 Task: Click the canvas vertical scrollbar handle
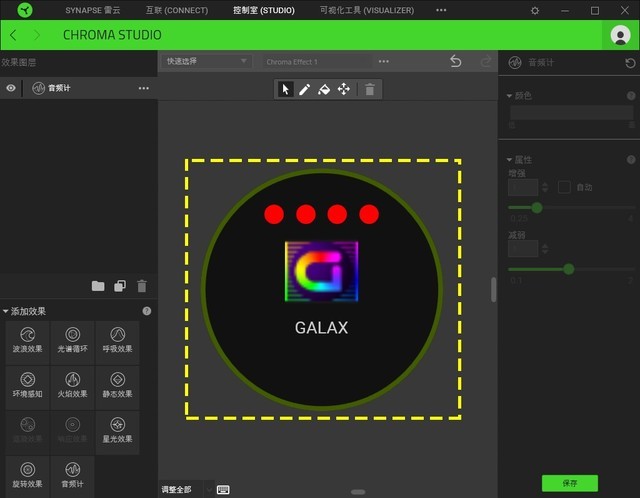(x=494, y=289)
